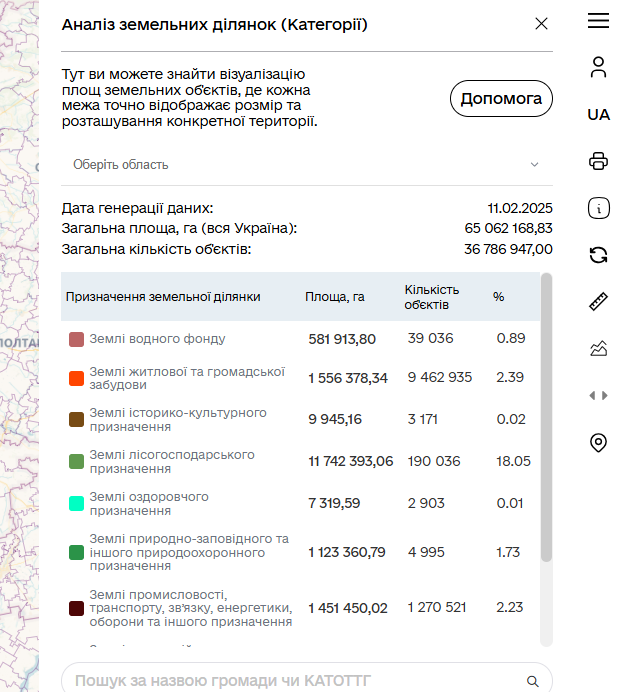Select Землі житлової та громадської забудови label

coord(187,378)
